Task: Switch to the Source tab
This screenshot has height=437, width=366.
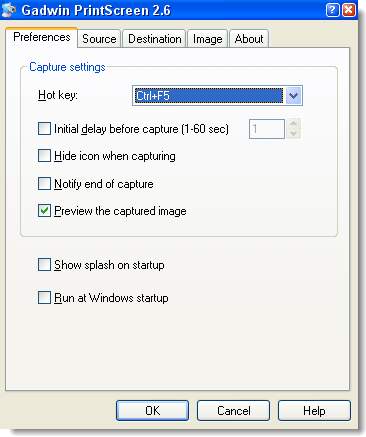Action: pyautogui.click(x=99, y=39)
